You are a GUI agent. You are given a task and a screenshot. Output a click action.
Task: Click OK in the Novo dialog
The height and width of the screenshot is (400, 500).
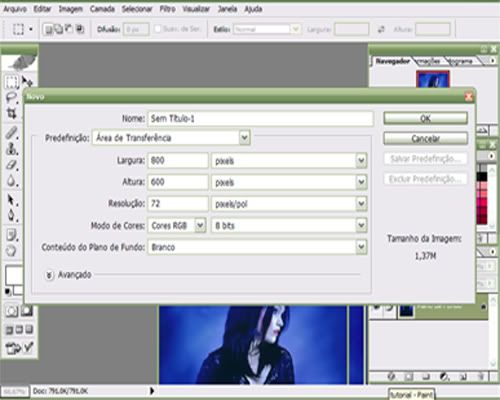(425, 118)
